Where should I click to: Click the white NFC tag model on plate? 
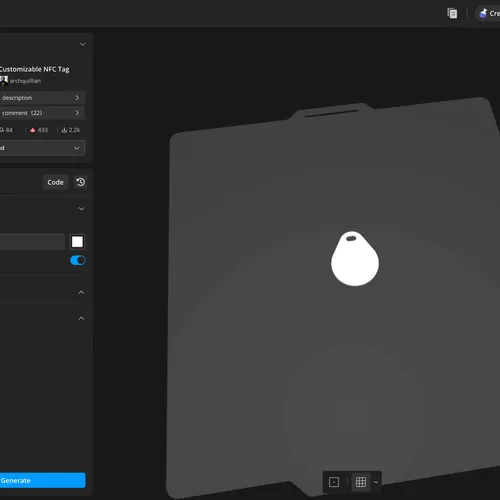coord(355,259)
